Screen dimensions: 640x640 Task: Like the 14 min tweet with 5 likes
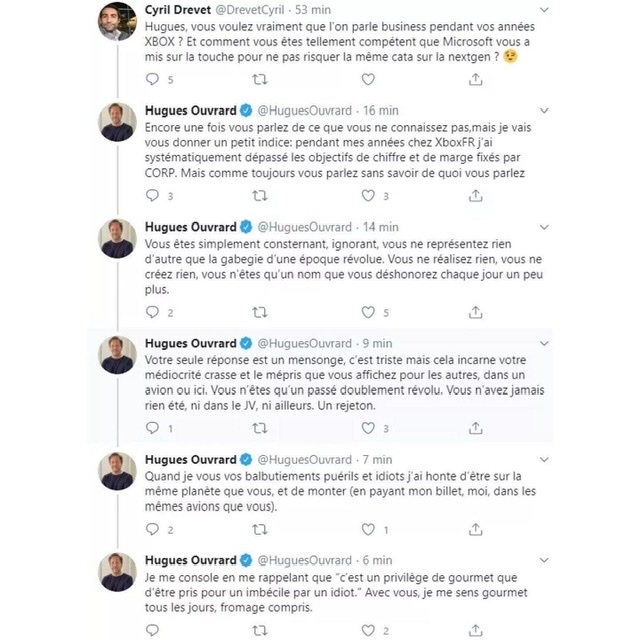tap(368, 312)
